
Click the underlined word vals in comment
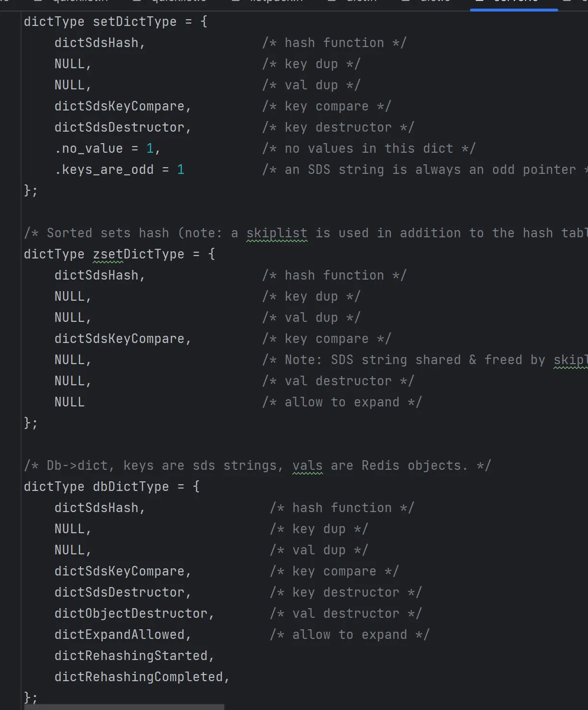(308, 465)
